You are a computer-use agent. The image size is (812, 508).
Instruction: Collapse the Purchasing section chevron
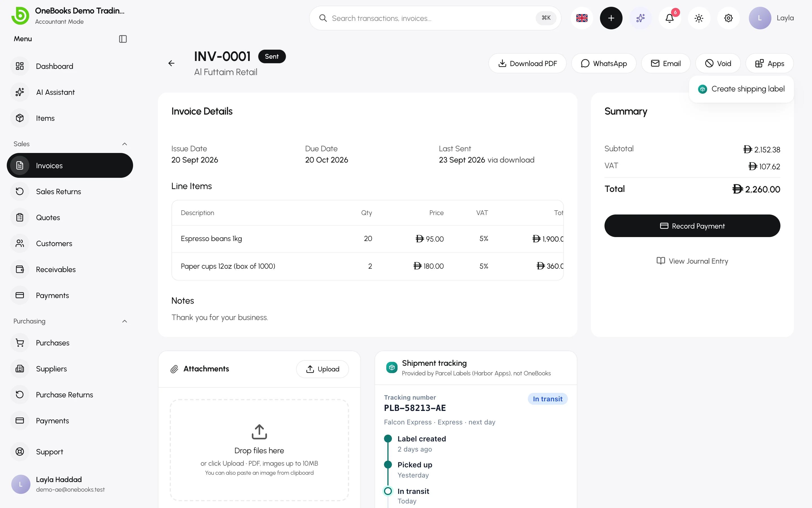[x=125, y=321]
